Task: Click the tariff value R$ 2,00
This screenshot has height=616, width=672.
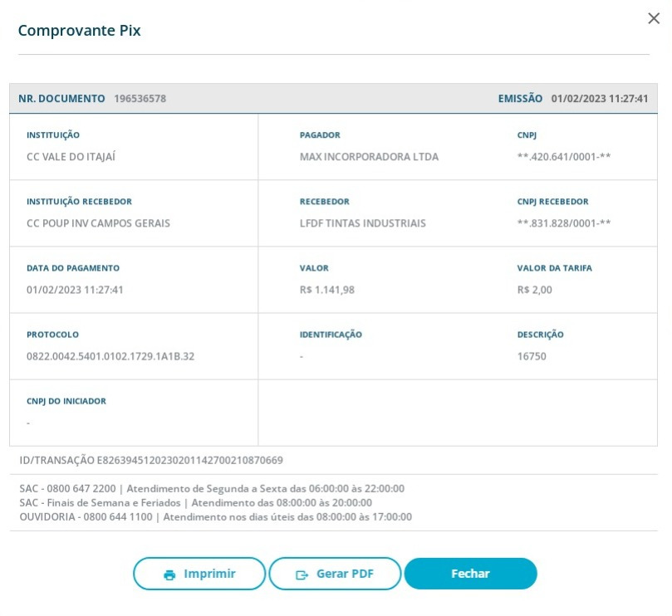Action: pyautogui.click(x=534, y=290)
